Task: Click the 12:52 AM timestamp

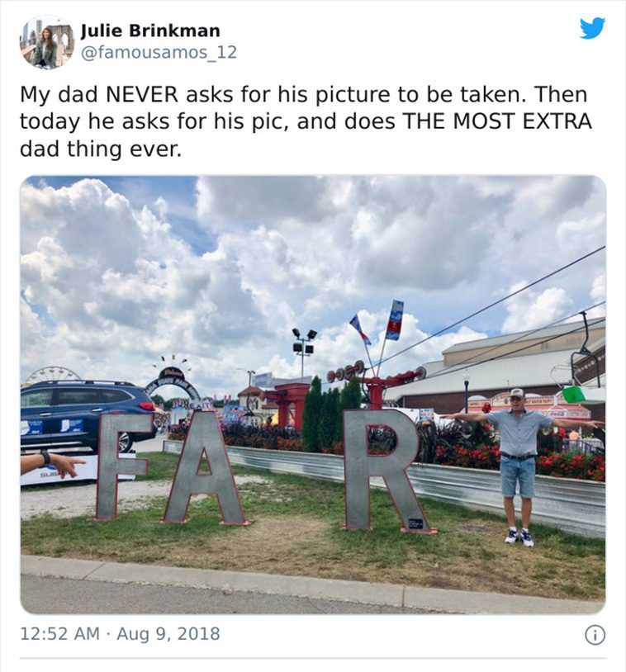Action: pos(59,633)
